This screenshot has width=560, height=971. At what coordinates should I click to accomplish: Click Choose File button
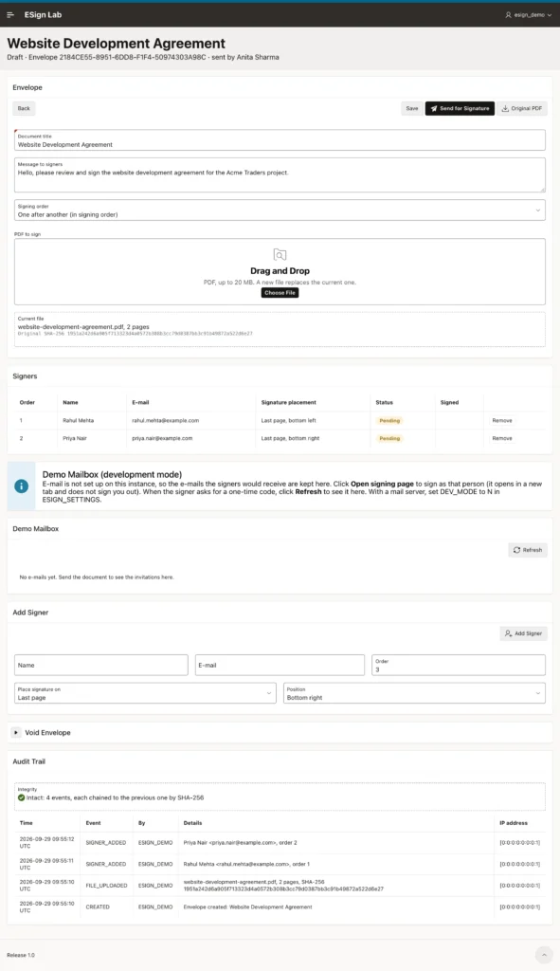pos(280,293)
